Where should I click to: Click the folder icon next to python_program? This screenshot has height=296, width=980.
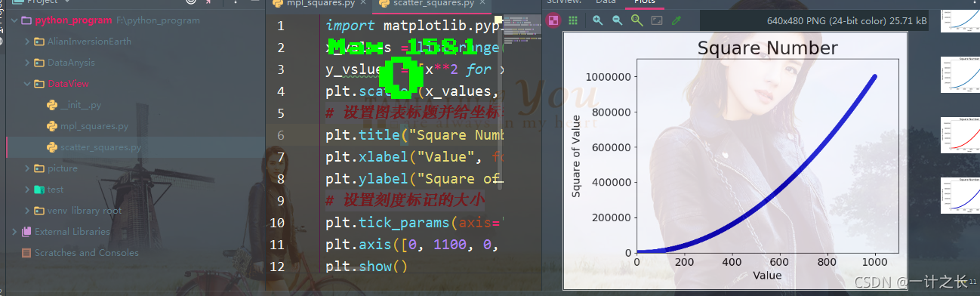pos(27,20)
